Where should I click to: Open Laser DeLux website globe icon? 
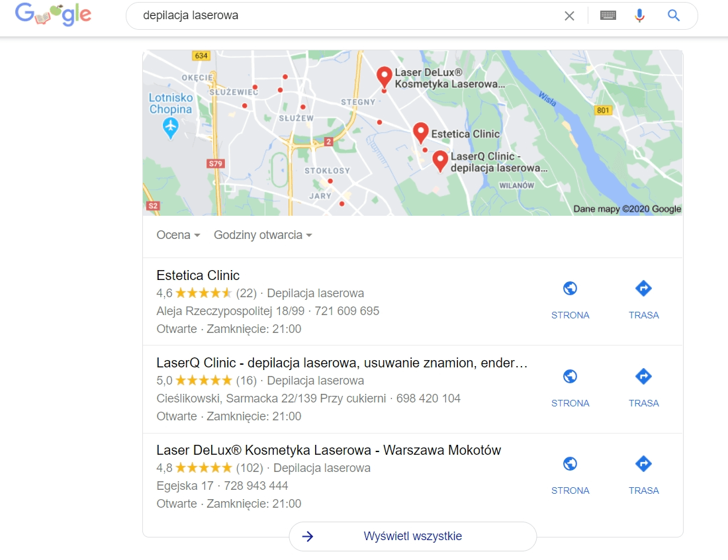click(x=570, y=463)
